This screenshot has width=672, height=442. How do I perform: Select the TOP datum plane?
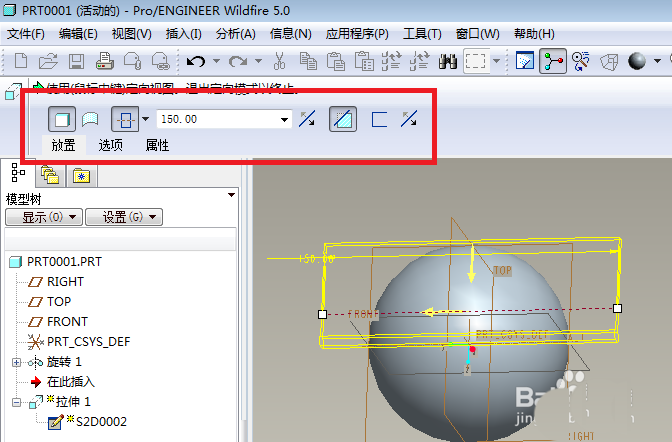point(59,302)
